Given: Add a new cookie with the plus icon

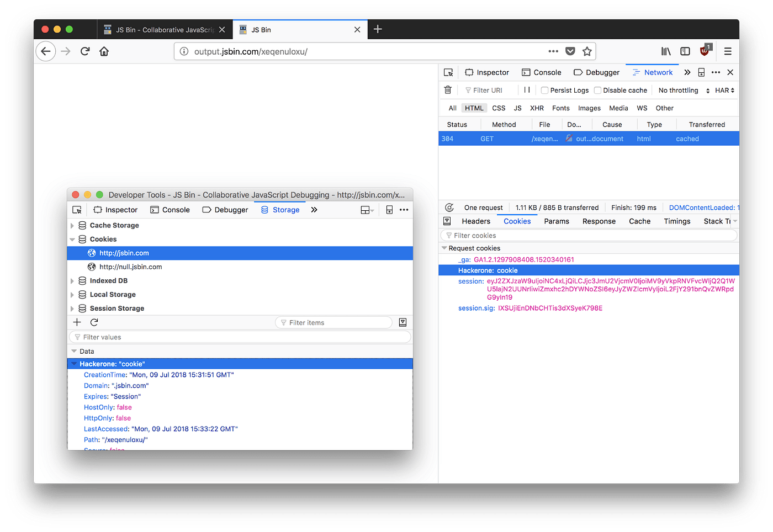Looking at the screenshot, I should [77, 322].
